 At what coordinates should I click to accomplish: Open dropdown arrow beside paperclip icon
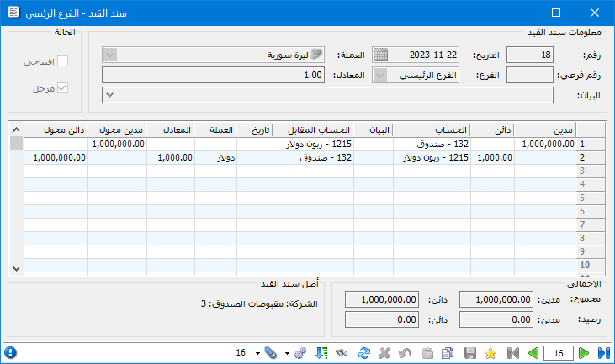tap(257, 353)
